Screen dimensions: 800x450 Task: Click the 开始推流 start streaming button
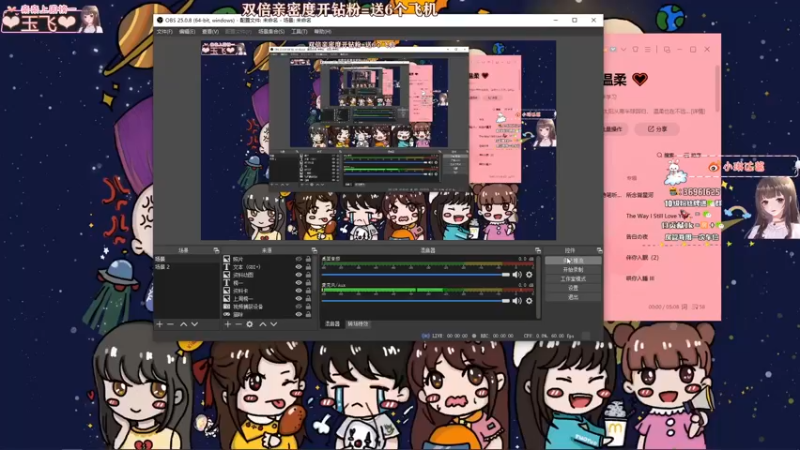pos(573,260)
